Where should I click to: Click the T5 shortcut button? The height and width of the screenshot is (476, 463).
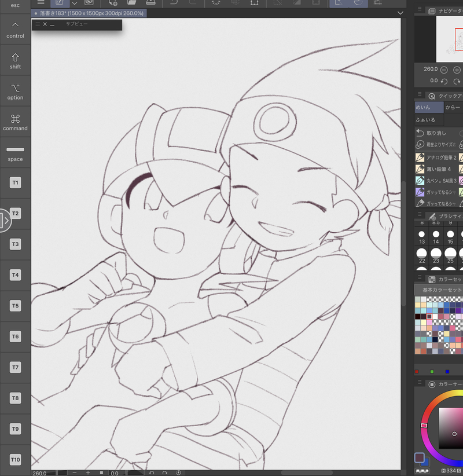click(x=15, y=305)
